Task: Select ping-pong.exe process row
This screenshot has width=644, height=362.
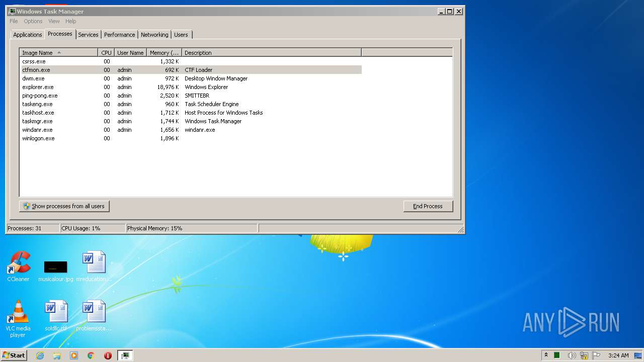Action: [x=191, y=96]
